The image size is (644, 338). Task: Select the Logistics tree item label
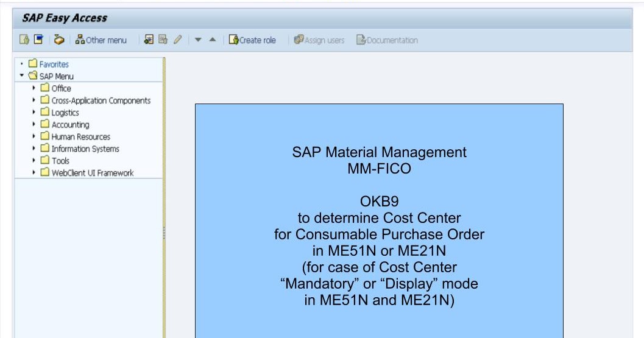(x=65, y=113)
